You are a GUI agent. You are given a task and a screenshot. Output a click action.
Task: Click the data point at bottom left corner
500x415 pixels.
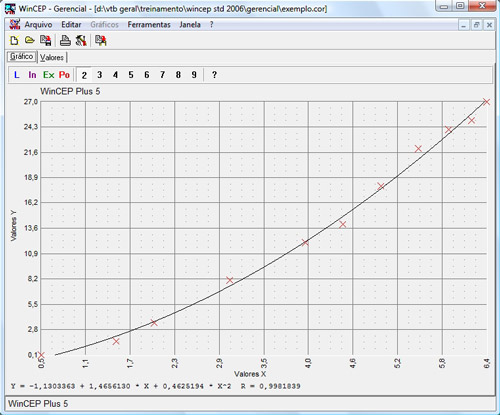click(x=41, y=355)
